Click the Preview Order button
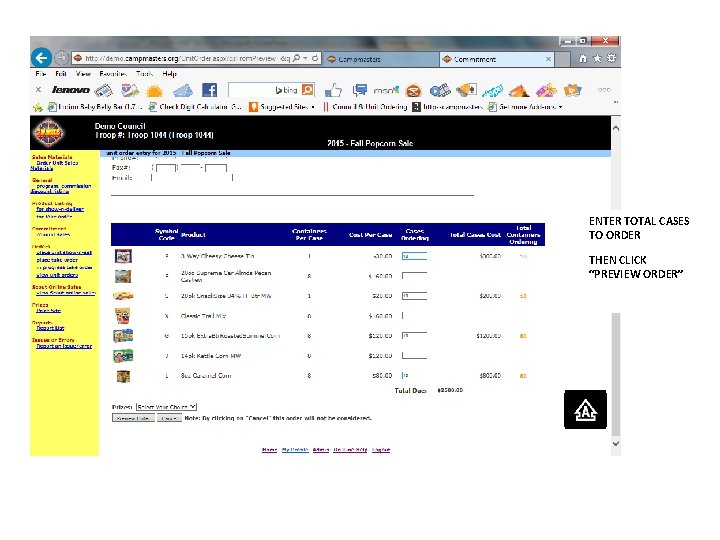This screenshot has height=540, width=720. [133, 418]
